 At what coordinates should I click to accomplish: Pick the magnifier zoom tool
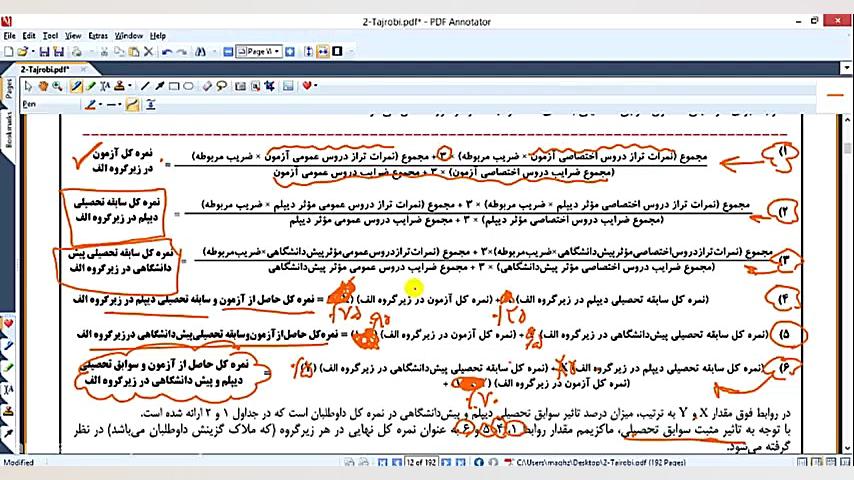[x=57, y=86]
